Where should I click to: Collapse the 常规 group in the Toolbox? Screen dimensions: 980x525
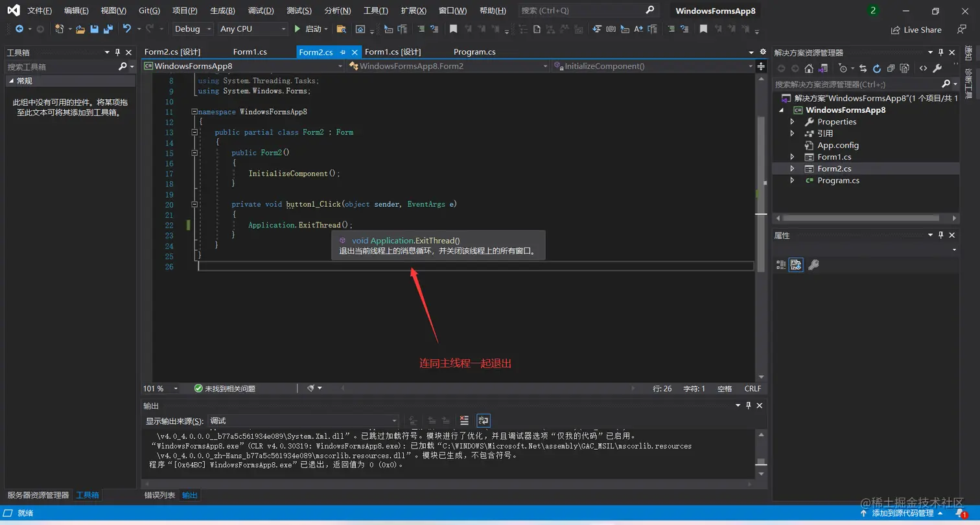point(11,81)
